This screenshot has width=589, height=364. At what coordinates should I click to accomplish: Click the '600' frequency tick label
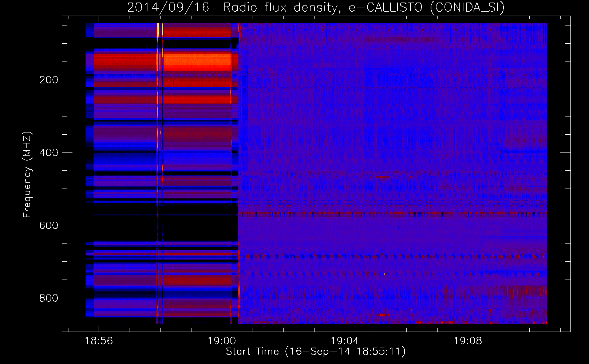(x=48, y=225)
